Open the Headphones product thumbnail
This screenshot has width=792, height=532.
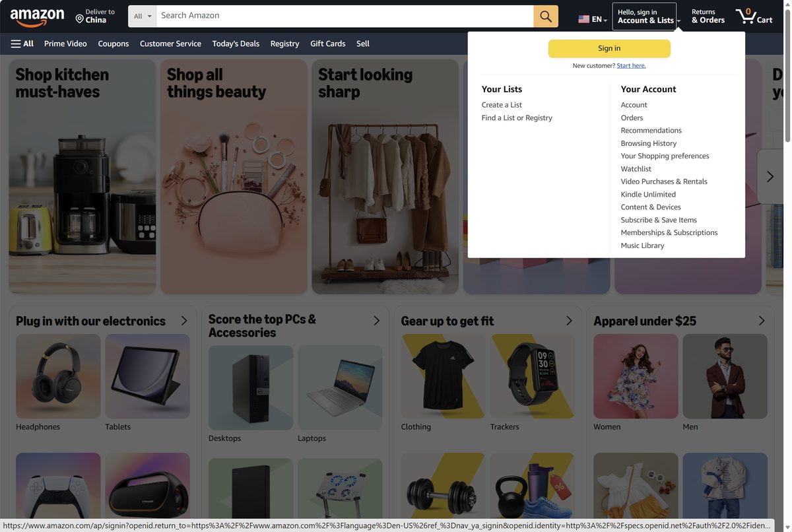pyautogui.click(x=58, y=376)
